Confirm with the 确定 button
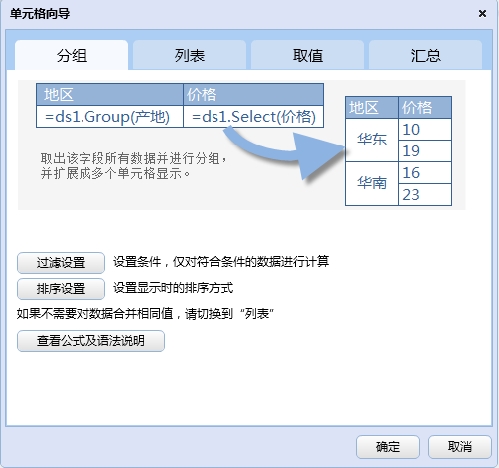 tap(388, 447)
